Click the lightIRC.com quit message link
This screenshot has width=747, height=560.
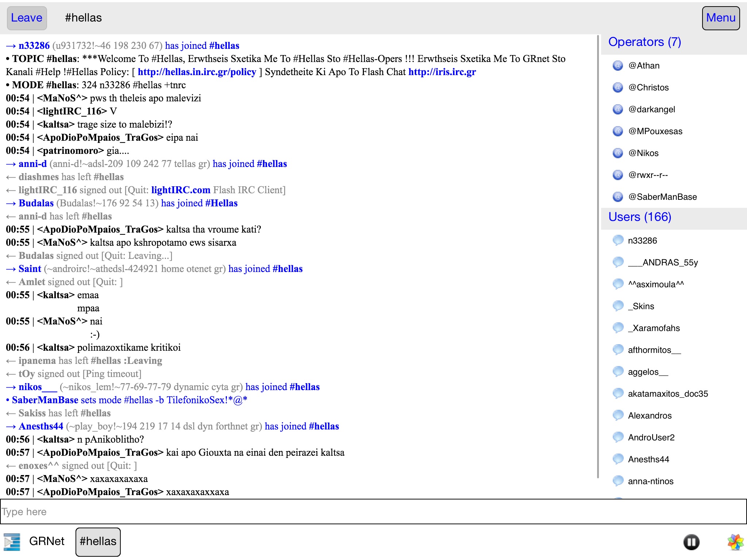pos(181,190)
